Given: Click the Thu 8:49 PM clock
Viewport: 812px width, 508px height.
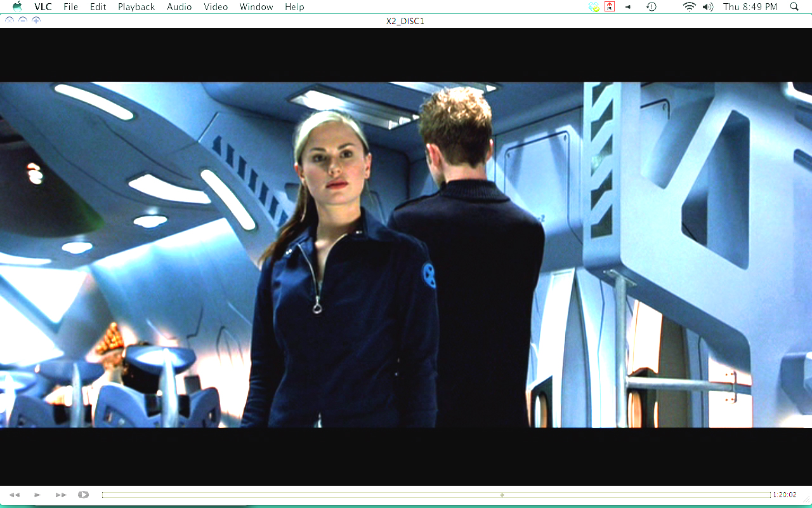Looking at the screenshot, I should (x=750, y=7).
